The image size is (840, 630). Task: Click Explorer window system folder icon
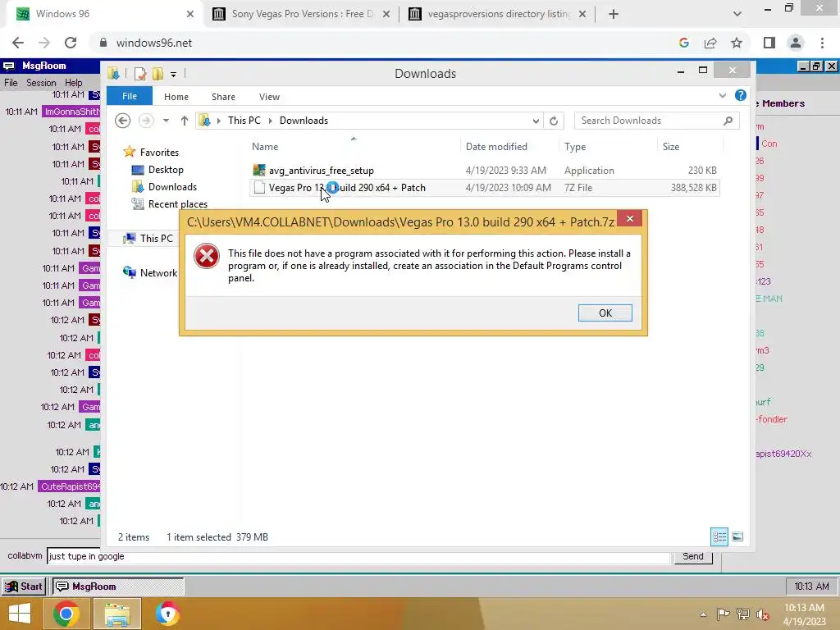coord(113,73)
